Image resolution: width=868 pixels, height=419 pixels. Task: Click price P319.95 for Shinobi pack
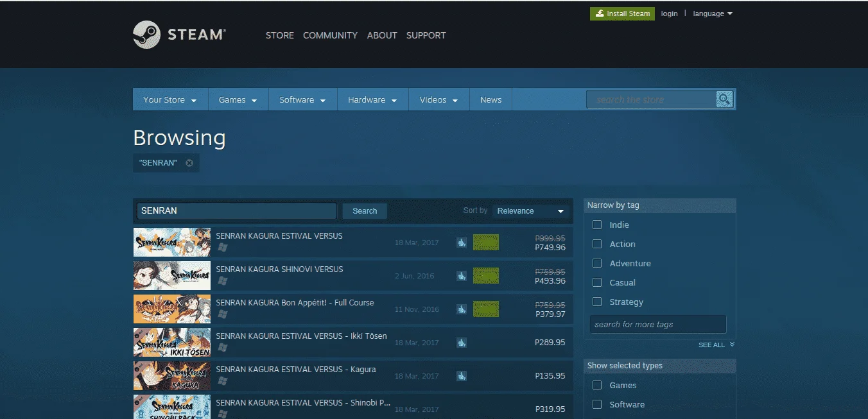click(x=550, y=409)
